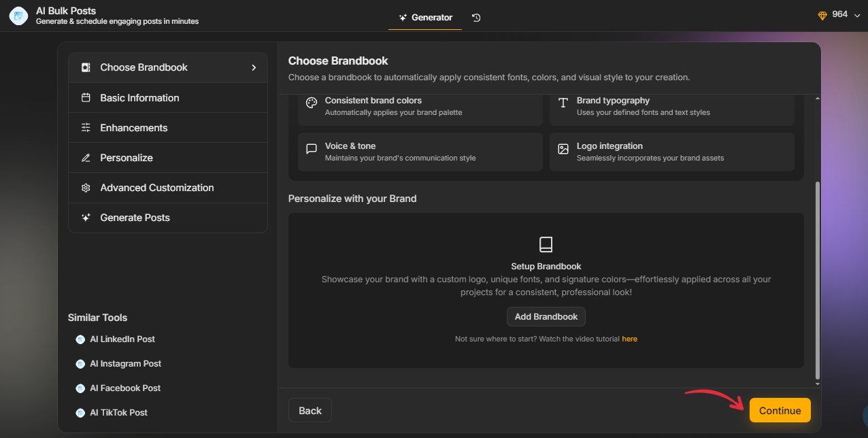Screen dimensions: 868x438
Task: Go to the Generate Posts step
Action: tap(168, 218)
